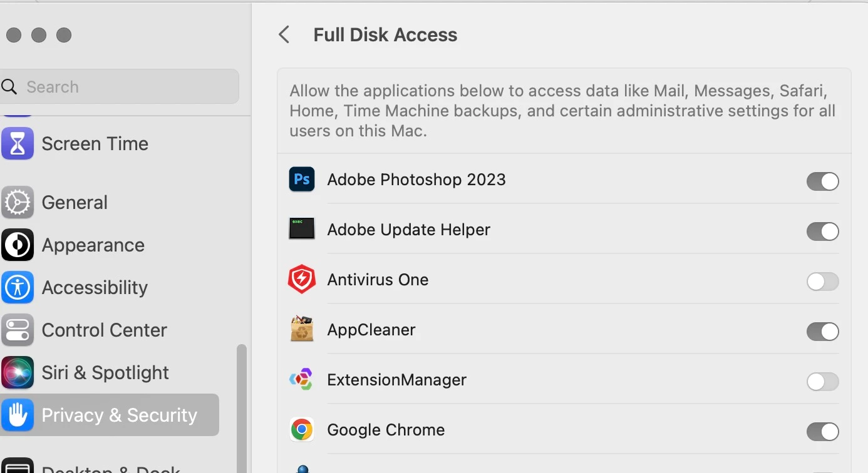
Task: Click the Siri & Spotlight icon
Action: point(17,372)
